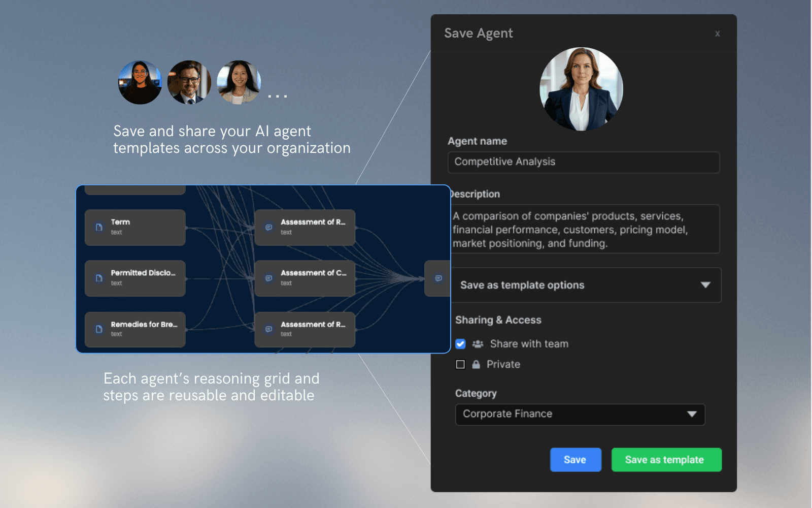
Task: Uncheck the Share with team checkbox
Action: click(460, 344)
